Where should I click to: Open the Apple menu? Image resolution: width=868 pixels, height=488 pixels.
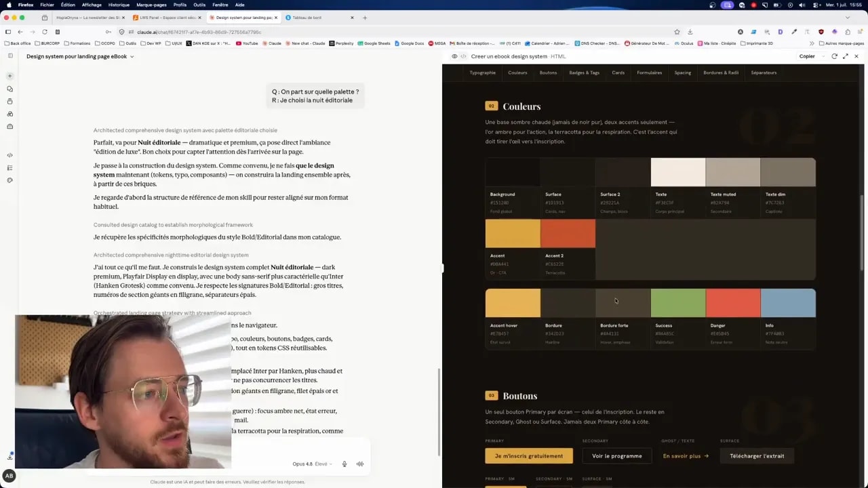pyautogui.click(x=8, y=5)
